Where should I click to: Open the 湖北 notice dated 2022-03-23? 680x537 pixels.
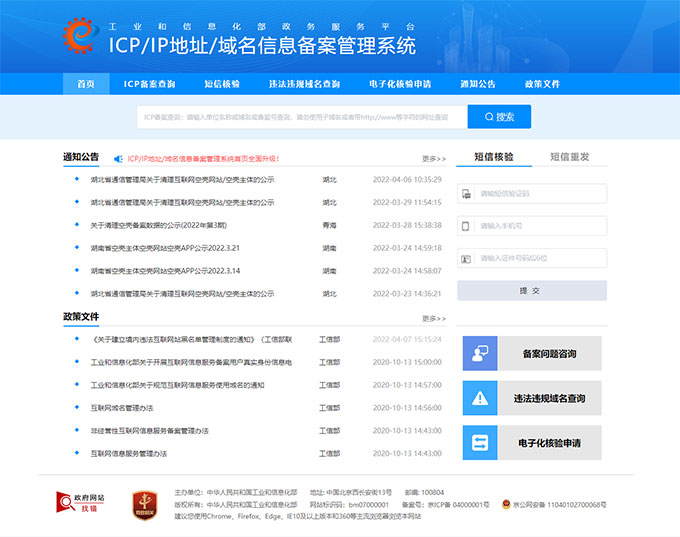click(x=182, y=294)
